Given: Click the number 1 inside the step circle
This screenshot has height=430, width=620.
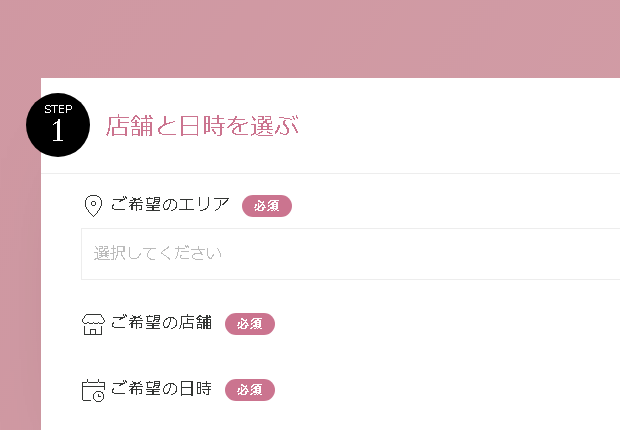Looking at the screenshot, I should tap(58, 131).
